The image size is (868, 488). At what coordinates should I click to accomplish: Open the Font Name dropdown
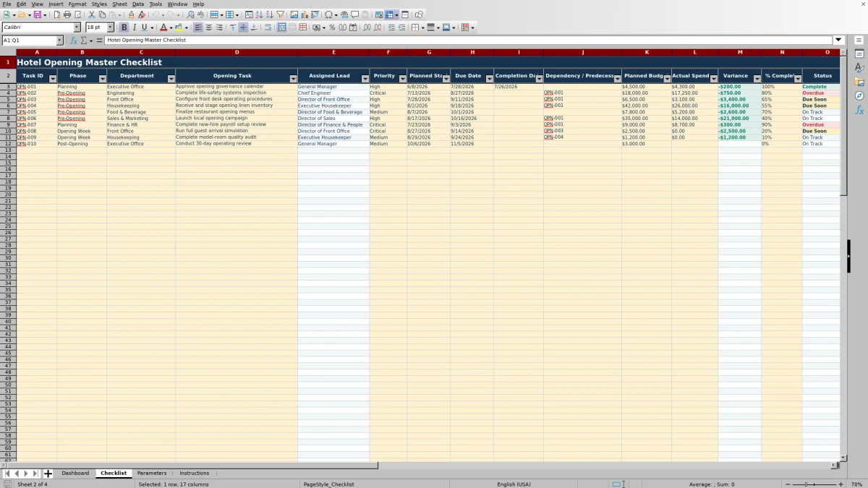[77, 27]
